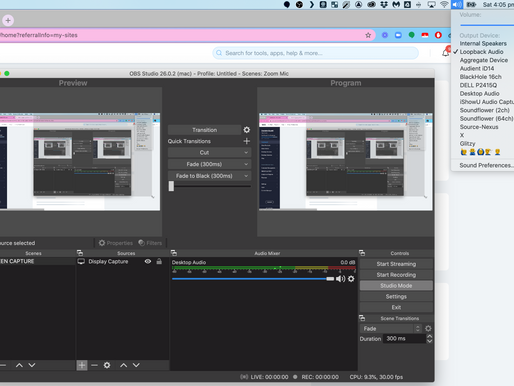This screenshot has width=514, height=386.
Task: Close the volume menu via speaker icon
Action: pos(457,5)
